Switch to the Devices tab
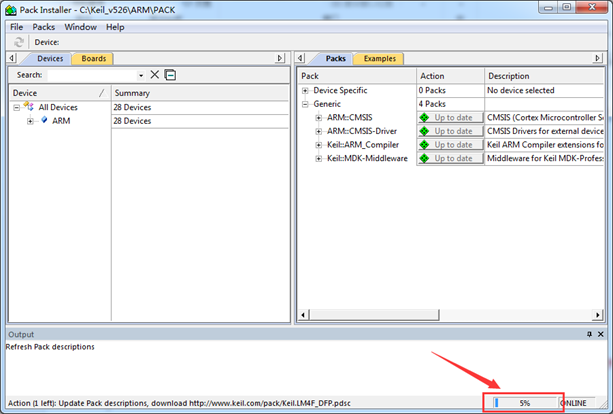 (50, 59)
